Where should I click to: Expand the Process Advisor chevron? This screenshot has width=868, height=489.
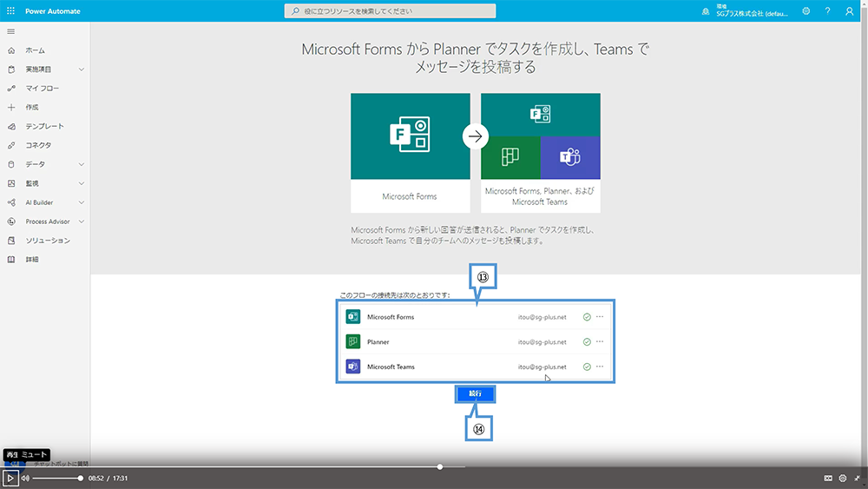click(82, 221)
